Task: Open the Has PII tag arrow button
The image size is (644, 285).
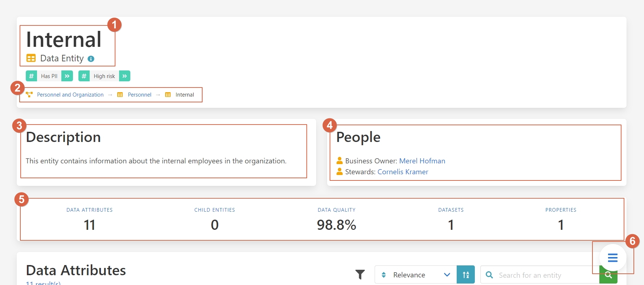Action: (67, 76)
